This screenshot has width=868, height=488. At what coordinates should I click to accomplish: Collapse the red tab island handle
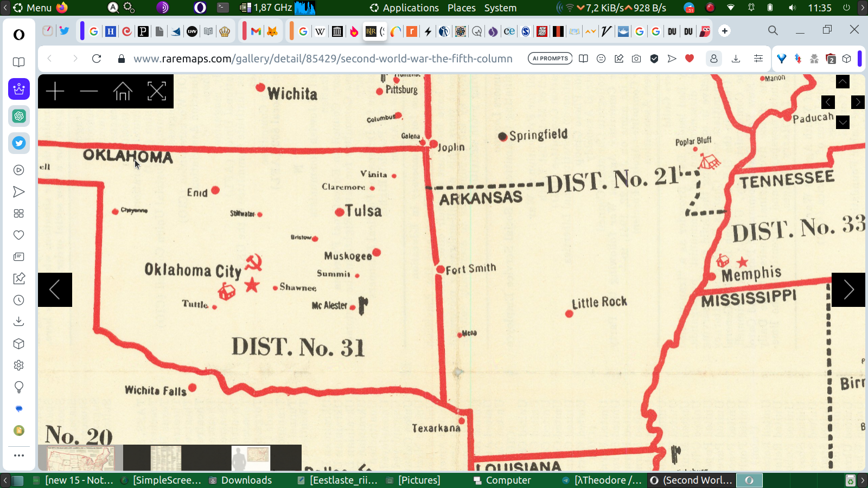click(x=245, y=31)
